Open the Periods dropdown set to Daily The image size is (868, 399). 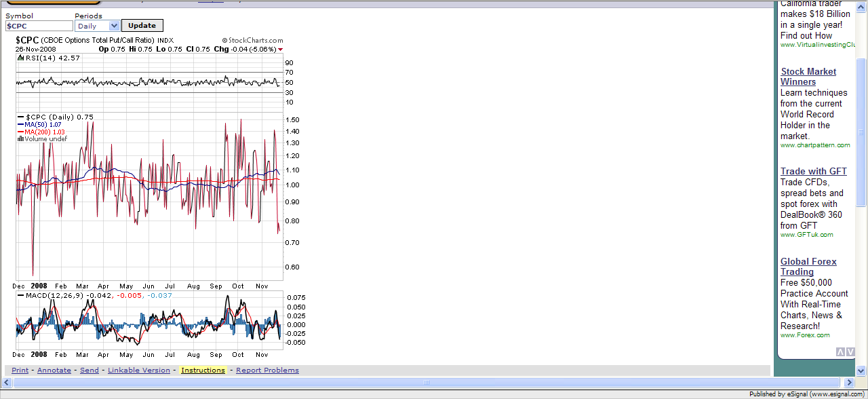97,26
